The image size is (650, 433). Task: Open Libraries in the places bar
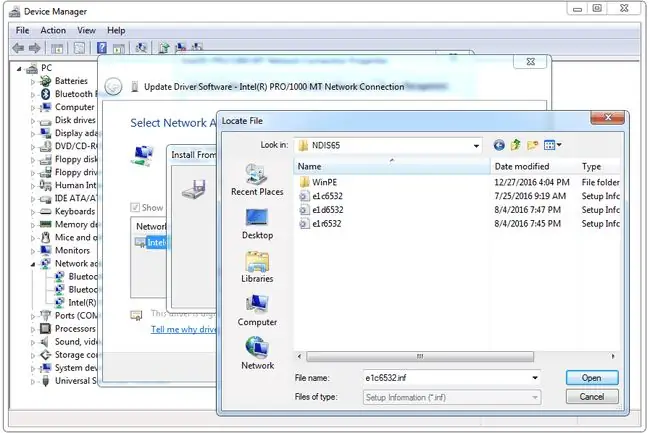point(257,267)
